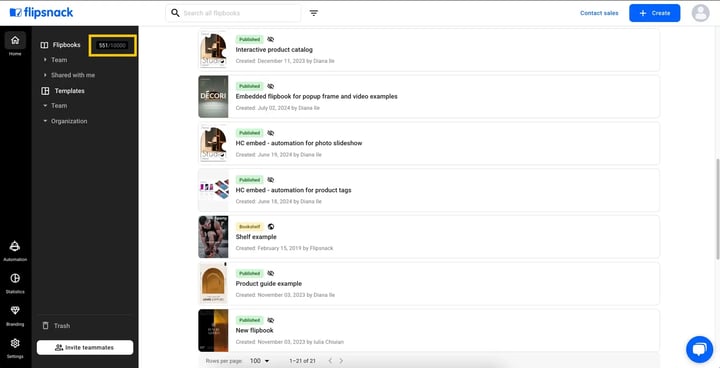Screen dimensions: 720x368
Task: Click thumbnail of Interactive product catalog
Action: pyautogui.click(x=214, y=50)
